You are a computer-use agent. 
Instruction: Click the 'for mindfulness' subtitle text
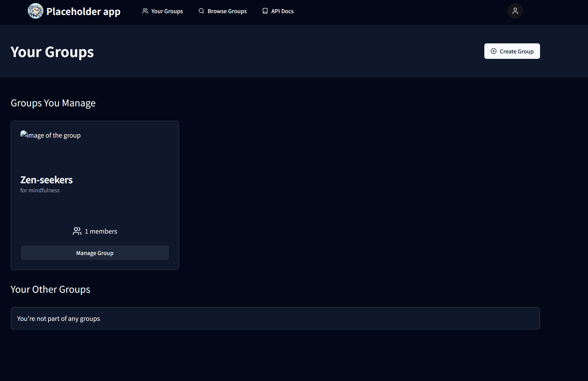tap(40, 190)
